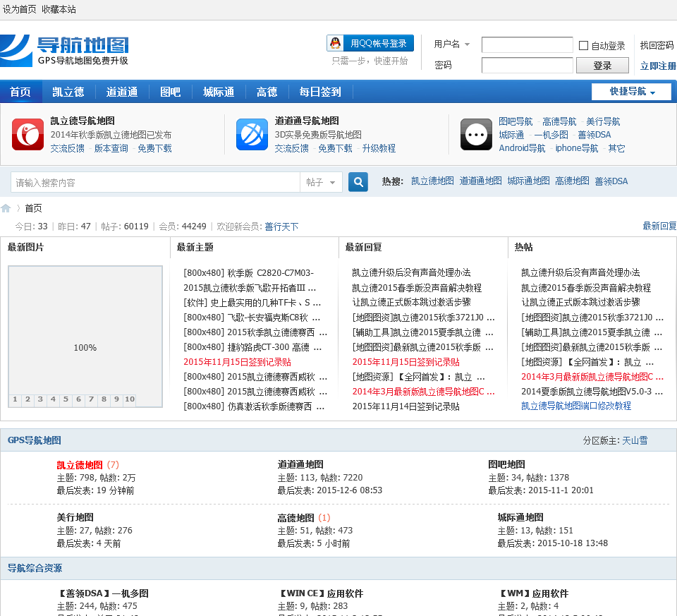677x616 pixels.
Task: Open the 道道通 navigation tab
Action: pyautogui.click(x=122, y=92)
